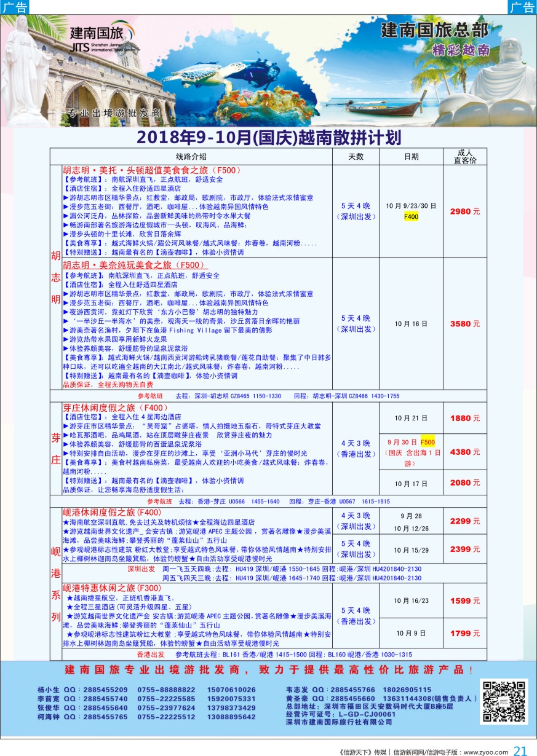The width and height of the screenshot is (537, 756).
Task: Click the 1880元 price
Action: (x=465, y=418)
